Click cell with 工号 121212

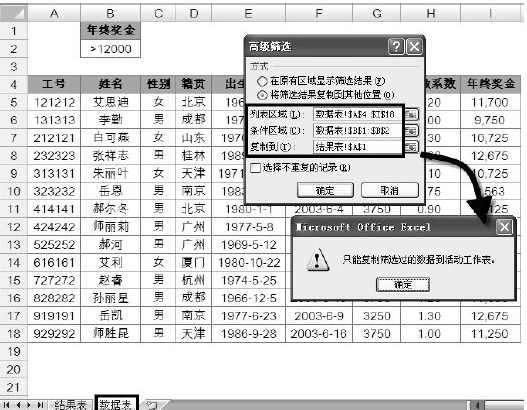[54, 102]
